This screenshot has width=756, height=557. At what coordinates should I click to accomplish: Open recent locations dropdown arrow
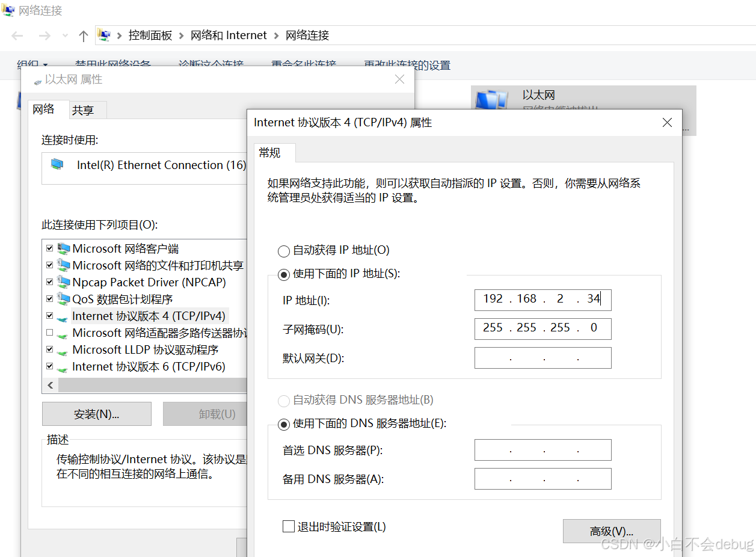pyautogui.click(x=66, y=36)
